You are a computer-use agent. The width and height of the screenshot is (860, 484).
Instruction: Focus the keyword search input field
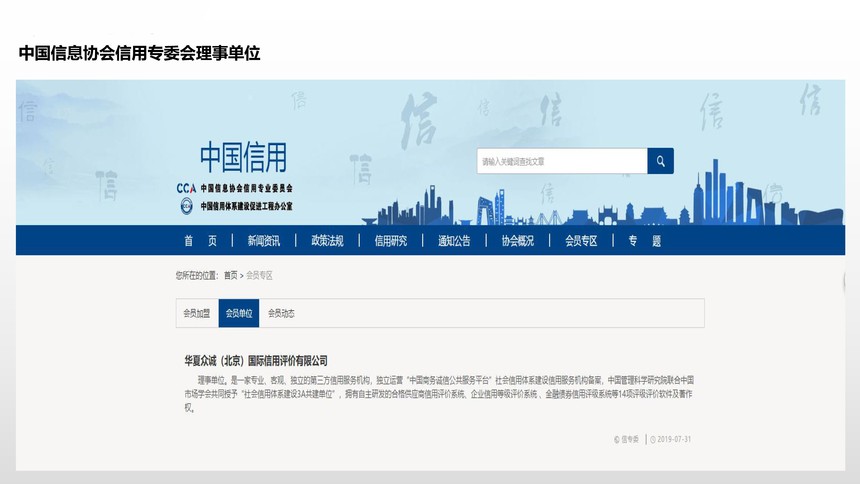pyautogui.click(x=562, y=161)
